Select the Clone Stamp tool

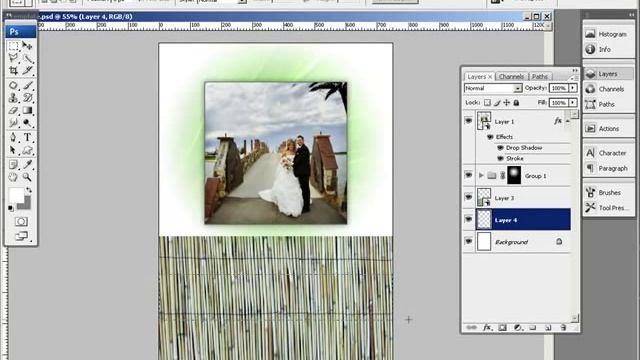point(13,98)
